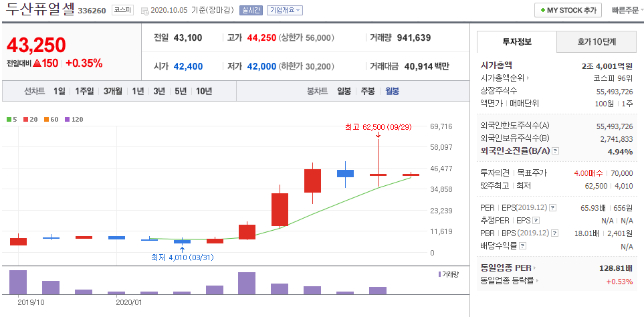This screenshot has width=644, height=317.
Task: Click the question icon beside 외국인소진율(B/A)
Action: point(555,151)
